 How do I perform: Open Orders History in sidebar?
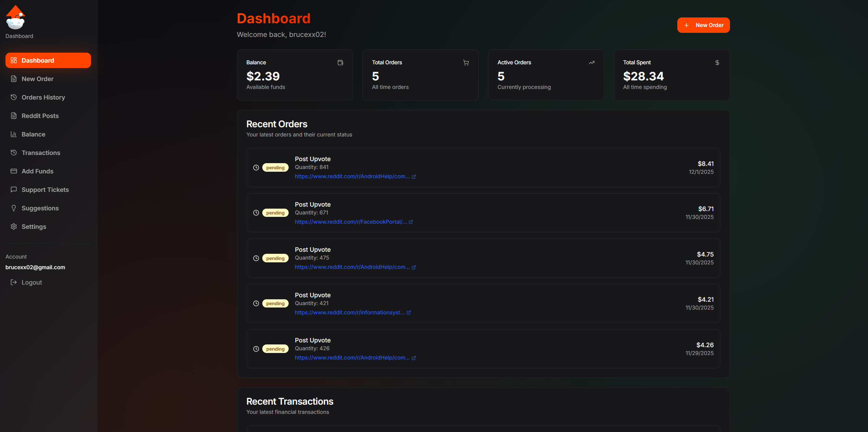43,97
